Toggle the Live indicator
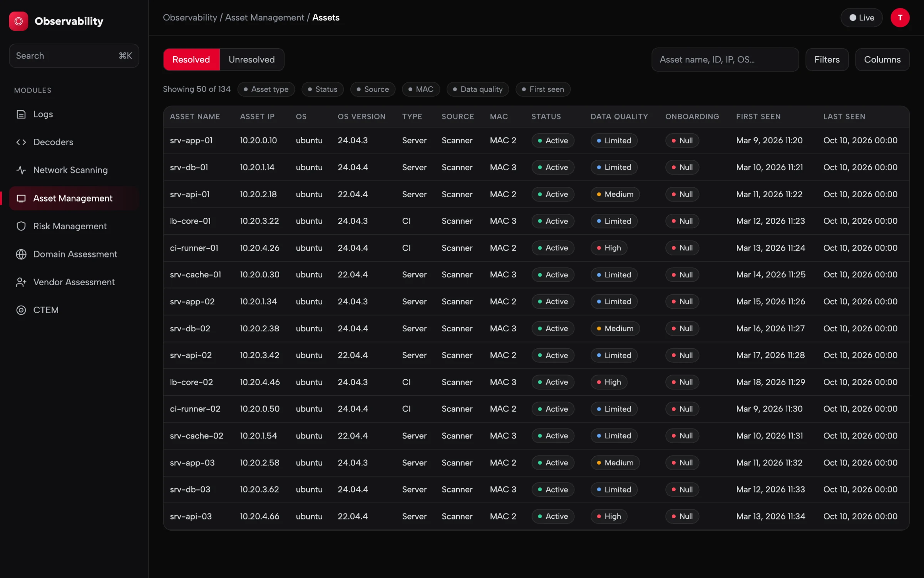 pyautogui.click(x=861, y=18)
